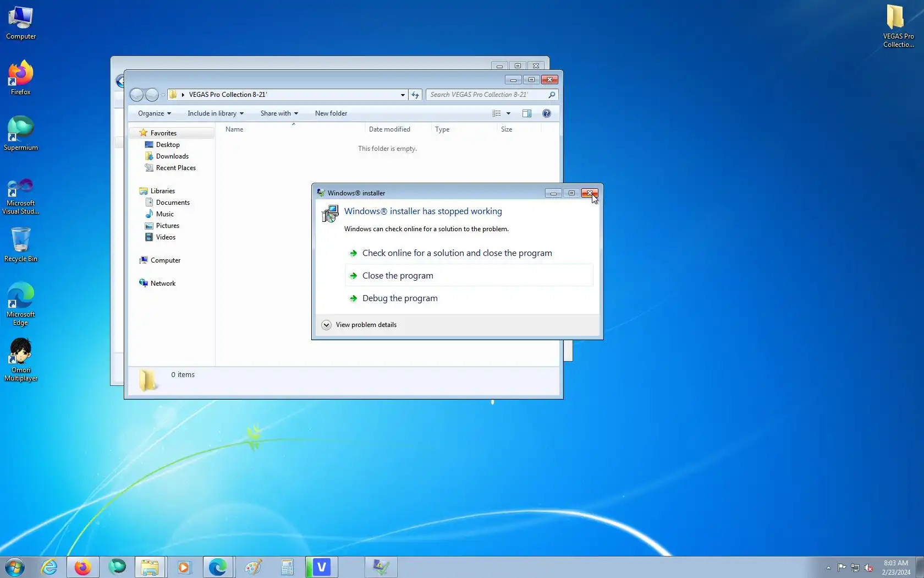
Task: Go to Desktop in the navigation pane
Action: tap(168, 145)
